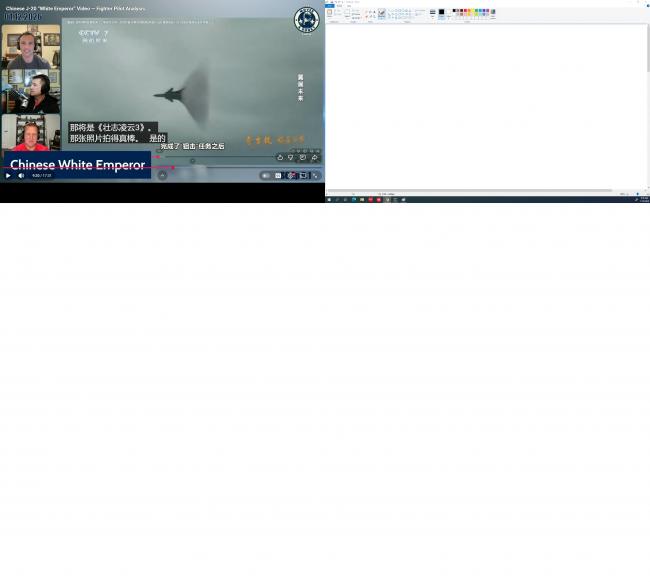Open the Windows Start menu

coord(328,199)
